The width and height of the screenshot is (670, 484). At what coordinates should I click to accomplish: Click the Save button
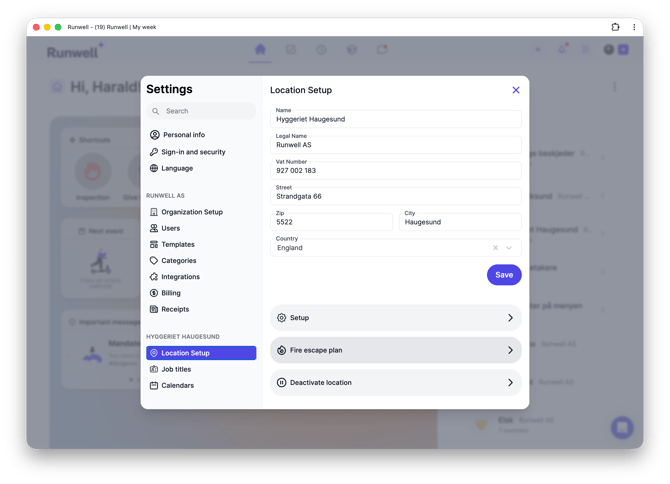(x=504, y=275)
